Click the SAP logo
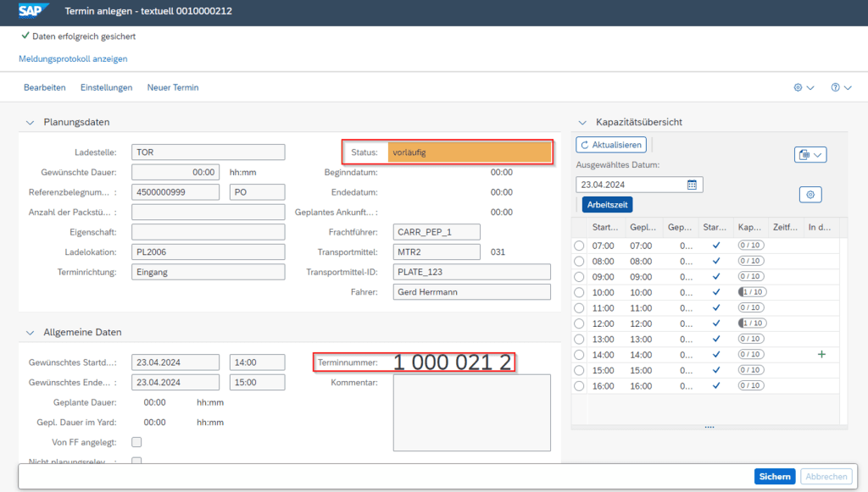The image size is (868, 492). (33, 11)
